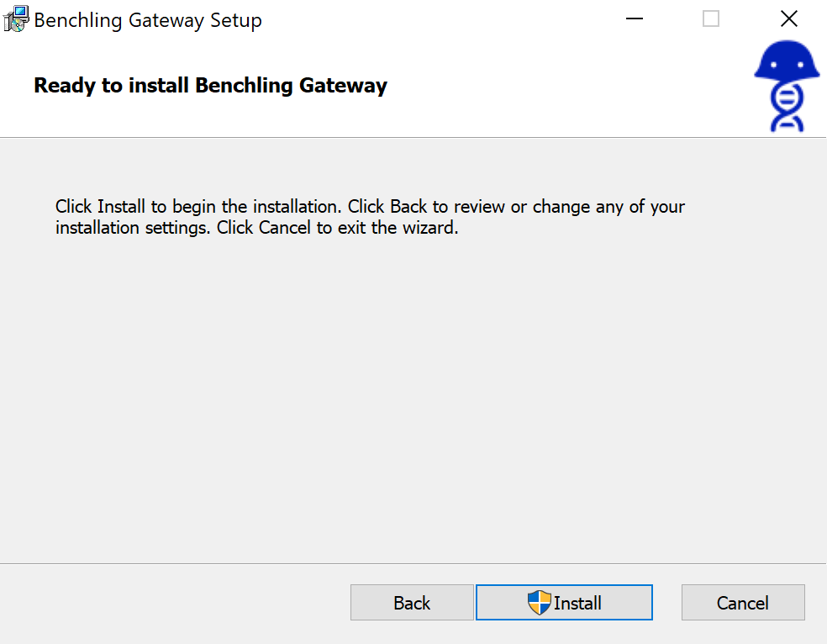Click the "Click Install to begin" sentence
Screen dimensions: 827x644
[198, 207]
